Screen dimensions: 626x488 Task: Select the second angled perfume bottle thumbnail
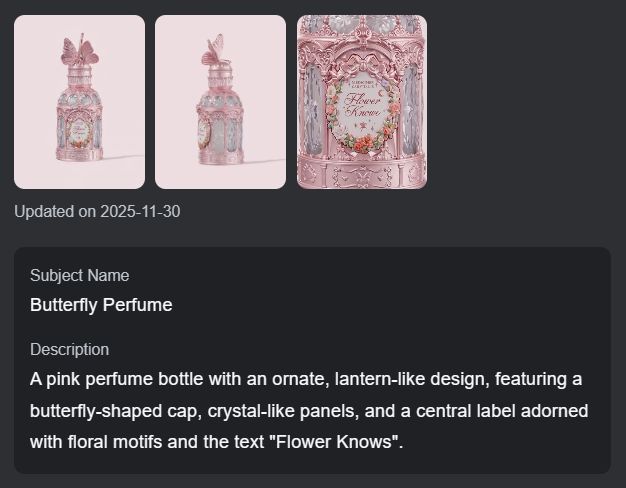[x=220, y=102]
